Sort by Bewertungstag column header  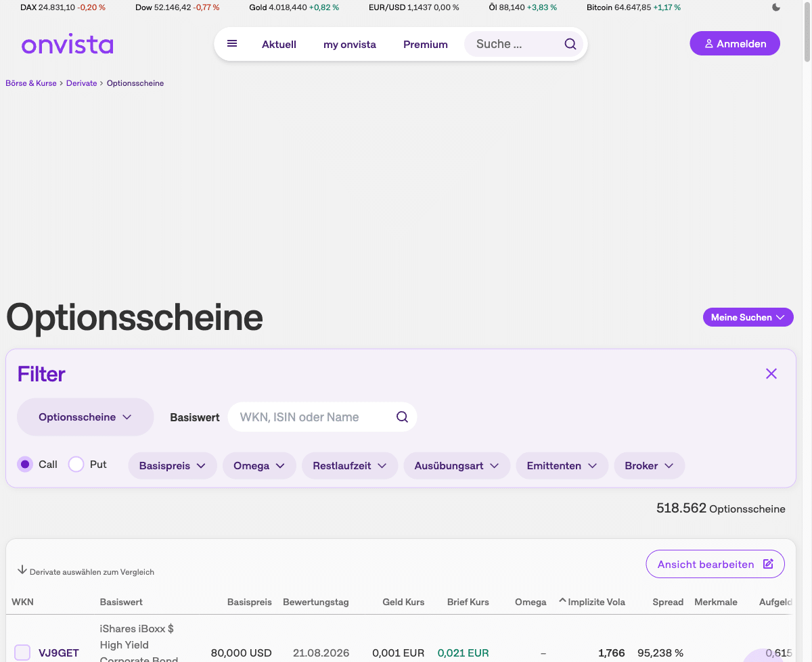click(x=316, y=602)
